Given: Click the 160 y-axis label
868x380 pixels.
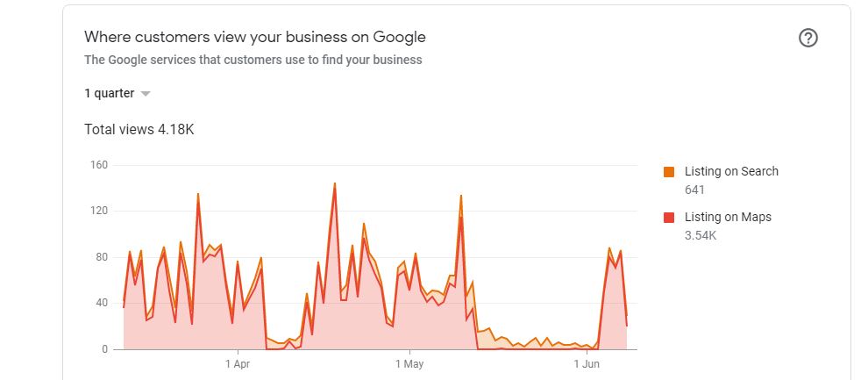Looking at the screenshot, I should click(98, 165).
